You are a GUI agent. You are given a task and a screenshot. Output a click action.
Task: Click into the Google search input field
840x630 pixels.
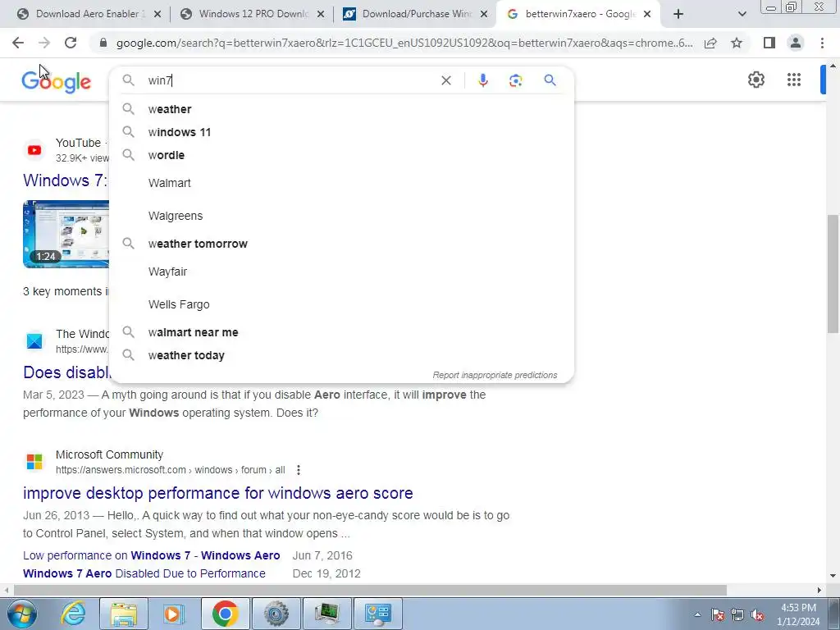point(290,80)
